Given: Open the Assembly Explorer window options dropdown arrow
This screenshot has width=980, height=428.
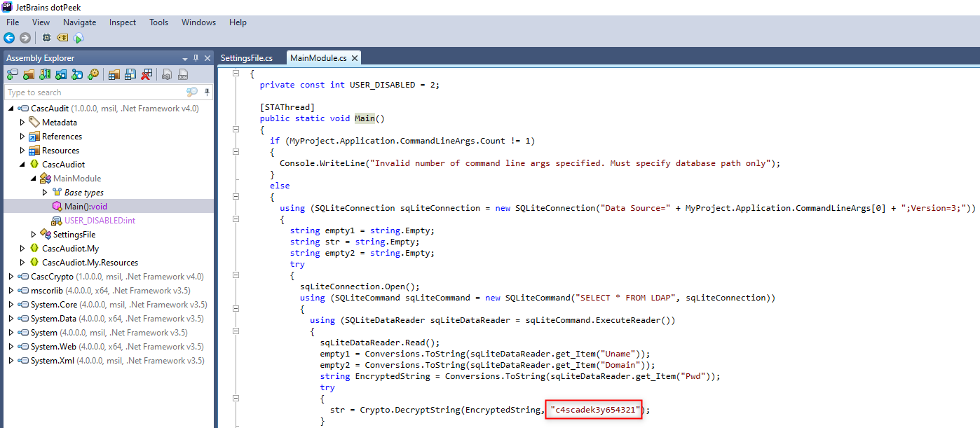Looking at the screenshot, I should click(x=185, y=58).
